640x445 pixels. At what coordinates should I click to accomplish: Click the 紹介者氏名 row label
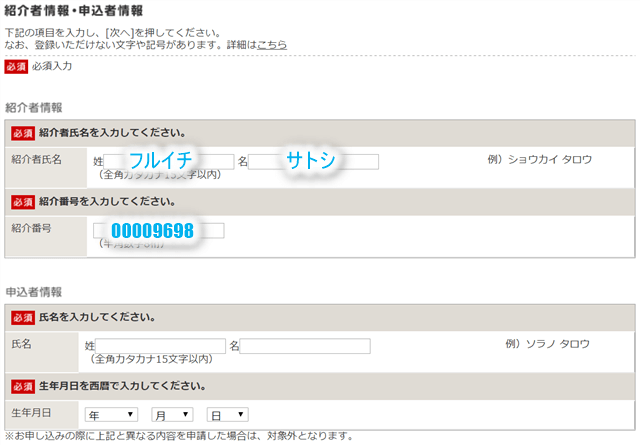[36, 160]
